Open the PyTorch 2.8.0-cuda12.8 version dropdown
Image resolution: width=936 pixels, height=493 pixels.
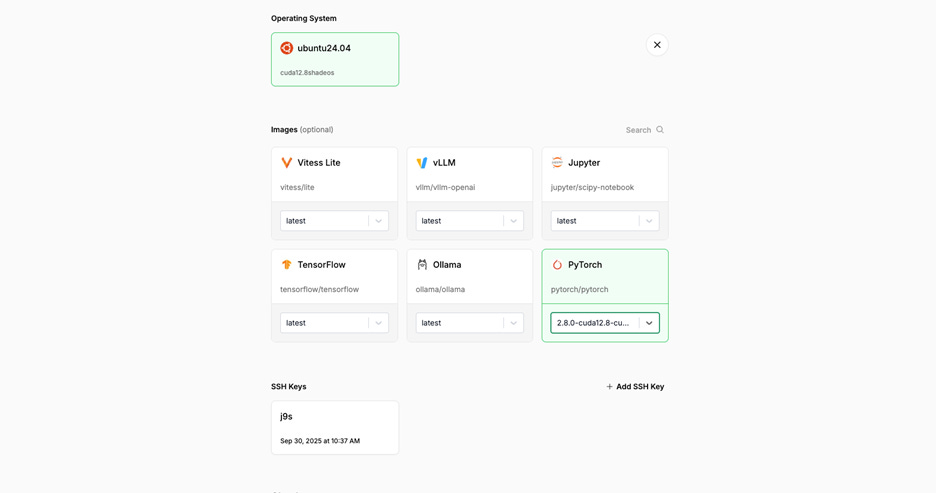click(605, 323)
